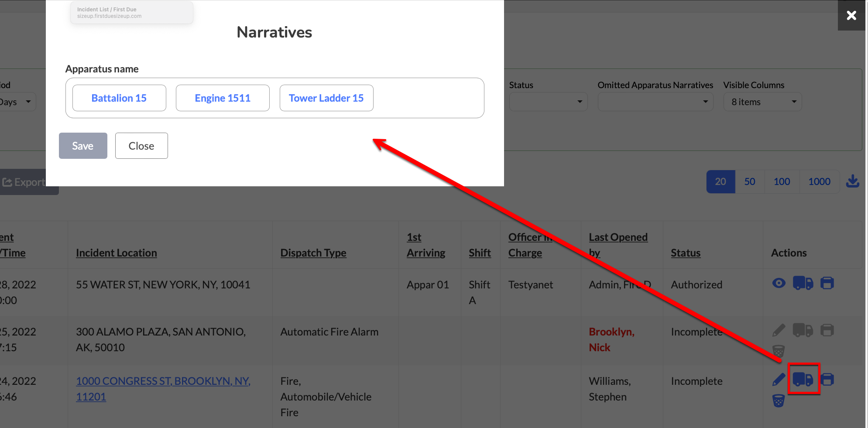Sort by Shift column

[x=480, y=253]
